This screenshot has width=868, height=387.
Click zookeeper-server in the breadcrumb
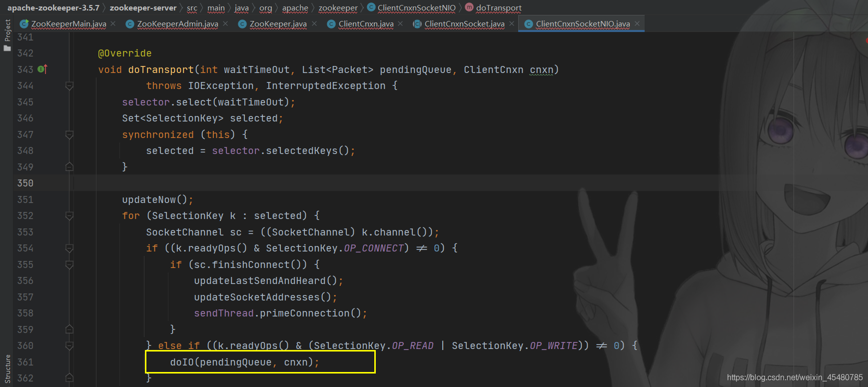tap(143, 7)
